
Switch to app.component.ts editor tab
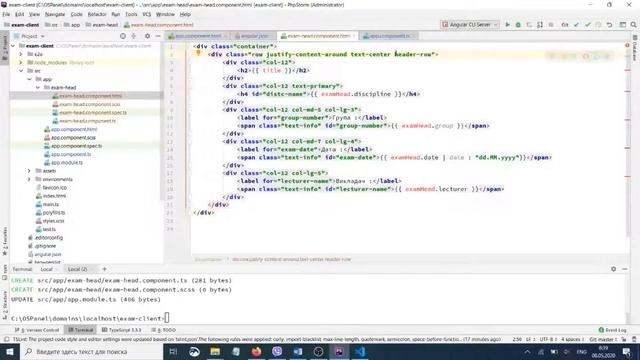[x=389, y=36]
